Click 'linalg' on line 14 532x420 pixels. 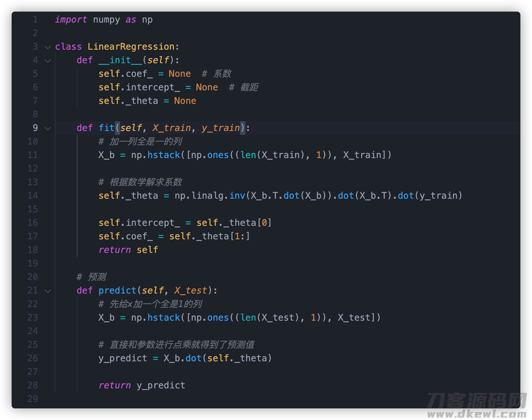[207, 196]
